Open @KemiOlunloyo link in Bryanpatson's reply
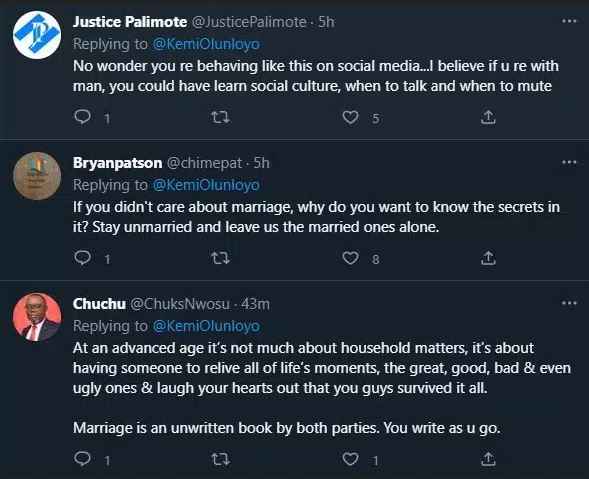This screenshot has width=589, height=479. coord(206,185)
